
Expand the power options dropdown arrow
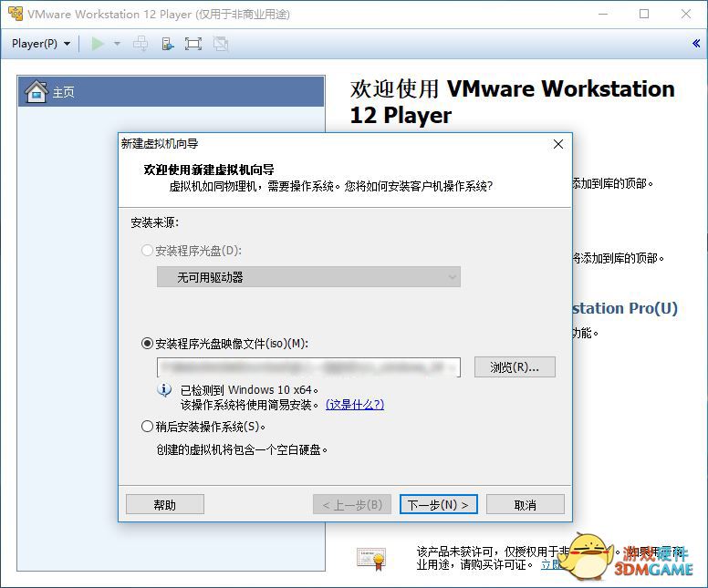tap(117, 44)
